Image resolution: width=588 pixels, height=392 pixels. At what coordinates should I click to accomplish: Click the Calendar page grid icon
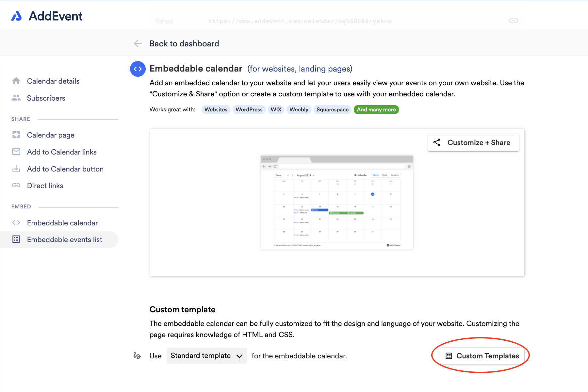(16, 135)
